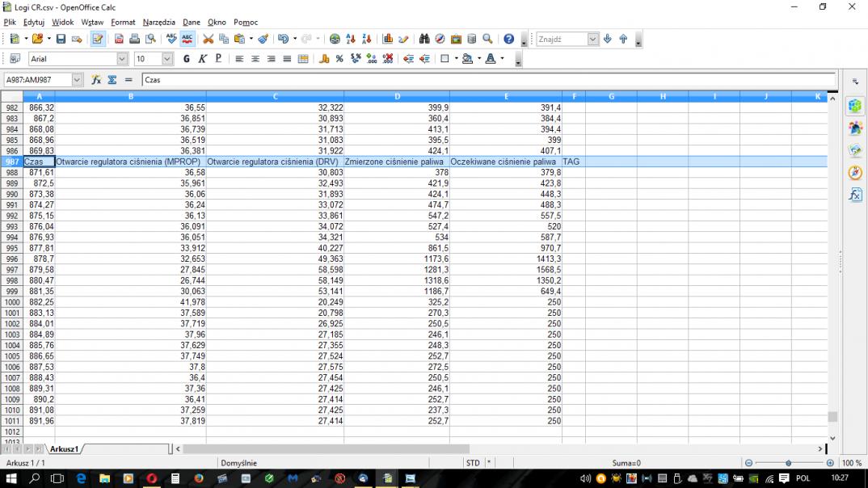The width and height of the screenshot is (868, 488).
Task: Expand the Paste options dropdown arrow
Action: tap(251, 40)
